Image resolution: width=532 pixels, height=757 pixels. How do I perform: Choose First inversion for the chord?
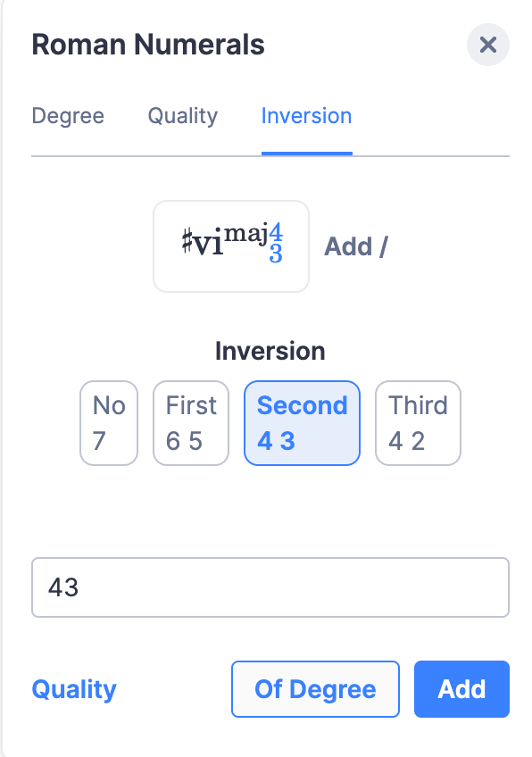190,422
